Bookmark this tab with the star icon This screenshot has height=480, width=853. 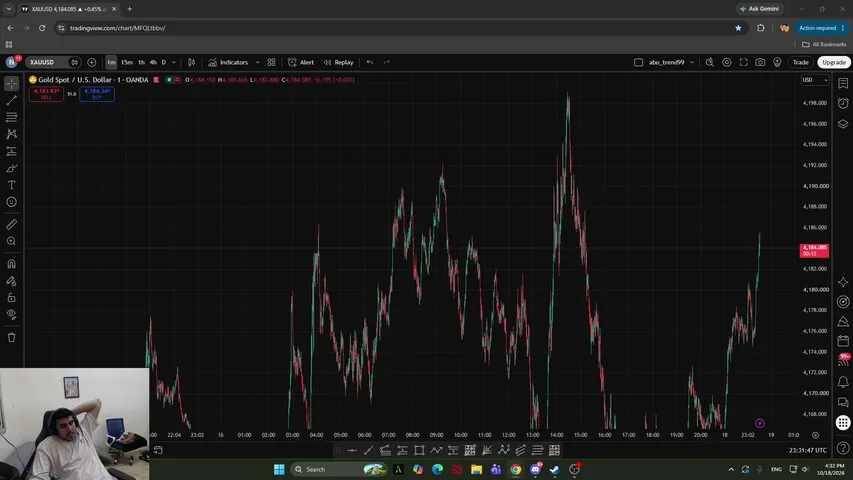pos(738,28)
